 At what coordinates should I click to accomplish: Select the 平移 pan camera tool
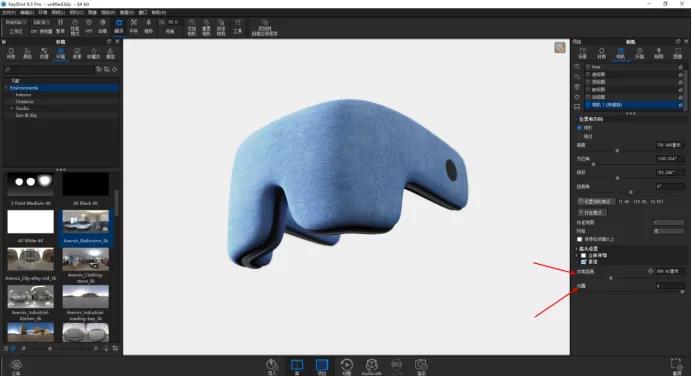point(134,26)
